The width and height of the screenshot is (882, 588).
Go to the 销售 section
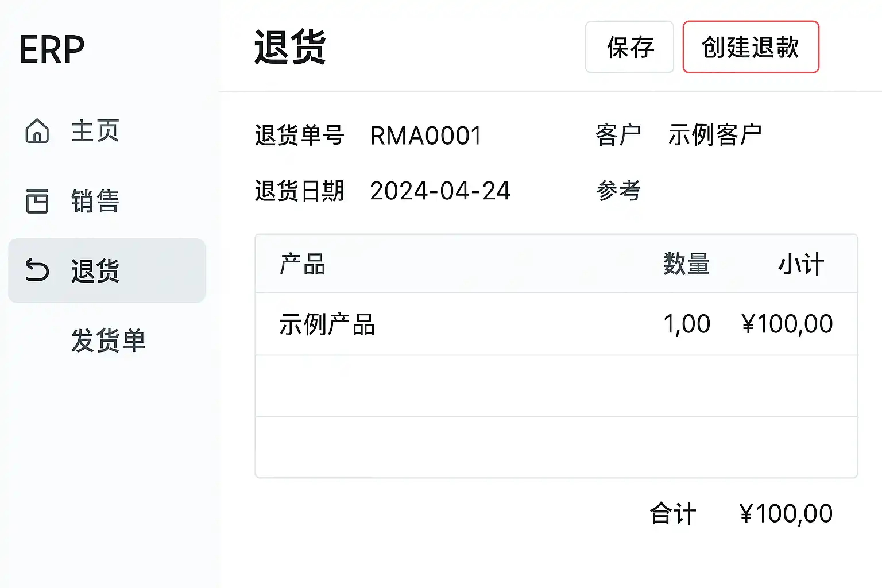(95, 201)
